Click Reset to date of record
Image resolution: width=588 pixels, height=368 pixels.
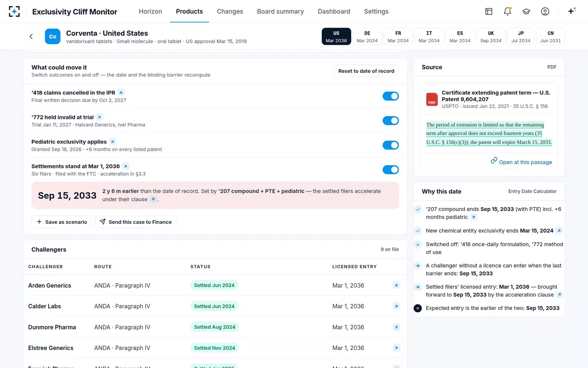[366, 71]
